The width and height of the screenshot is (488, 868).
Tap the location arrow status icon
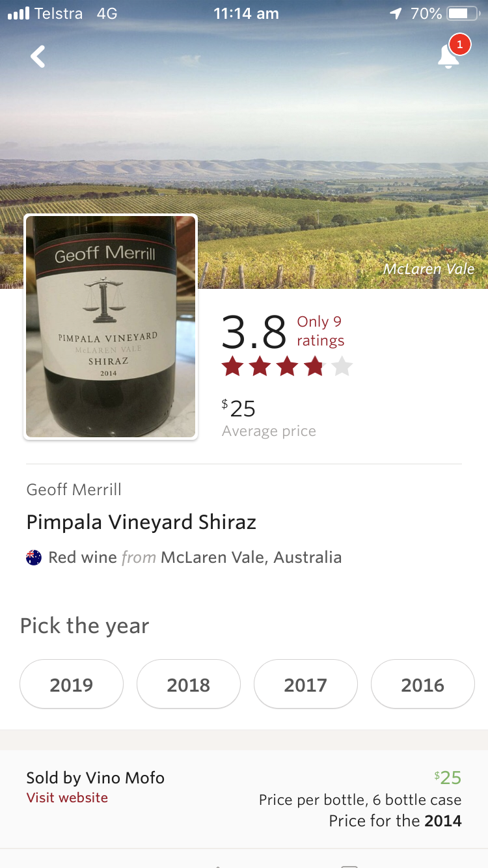point(396,14)
